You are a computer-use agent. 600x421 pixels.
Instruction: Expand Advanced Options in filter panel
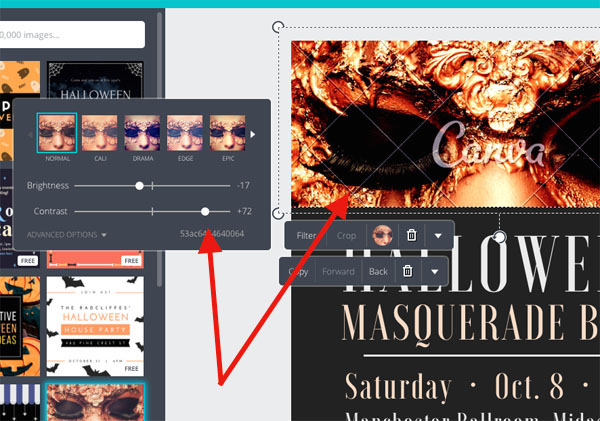point(67,235)
